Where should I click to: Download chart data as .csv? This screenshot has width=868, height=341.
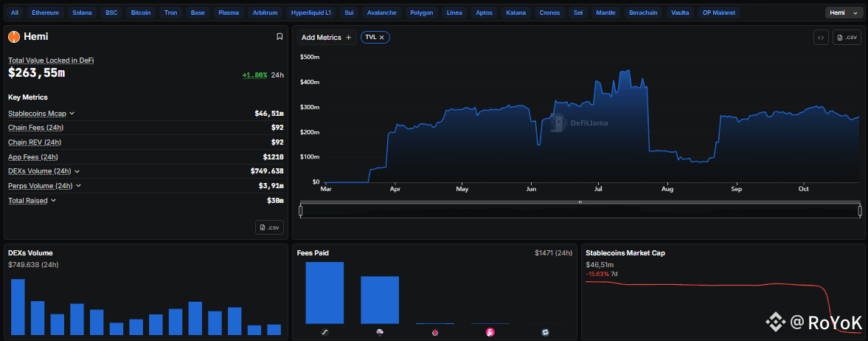(847, 38)
